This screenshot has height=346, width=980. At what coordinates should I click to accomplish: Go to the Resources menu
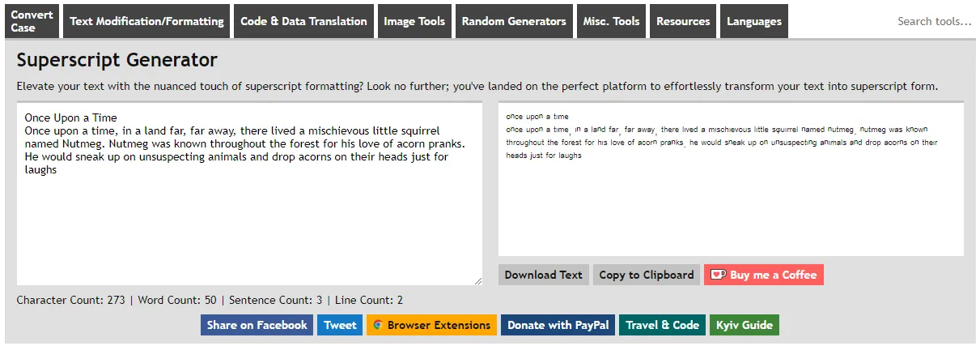click(683, 21)
